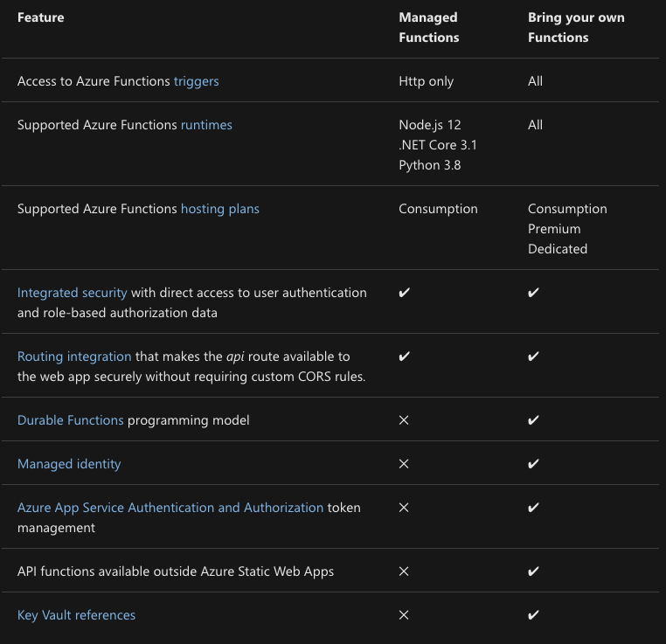This screenshot has height=644, width=666.
Task: Open Azure App Service Authentication and Authorization link
Action: pyautogui.click(x=170, y=508)
